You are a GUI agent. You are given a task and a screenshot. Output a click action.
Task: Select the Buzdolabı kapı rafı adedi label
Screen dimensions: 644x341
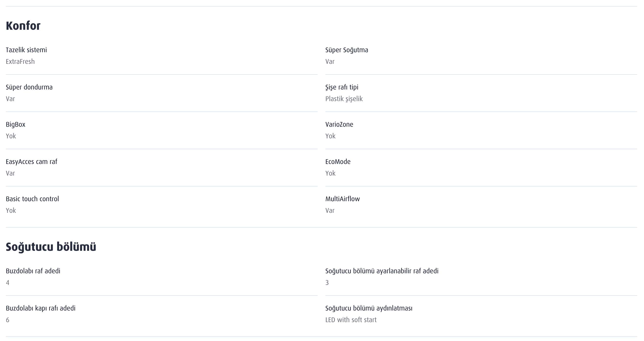[x=40, y=308]
